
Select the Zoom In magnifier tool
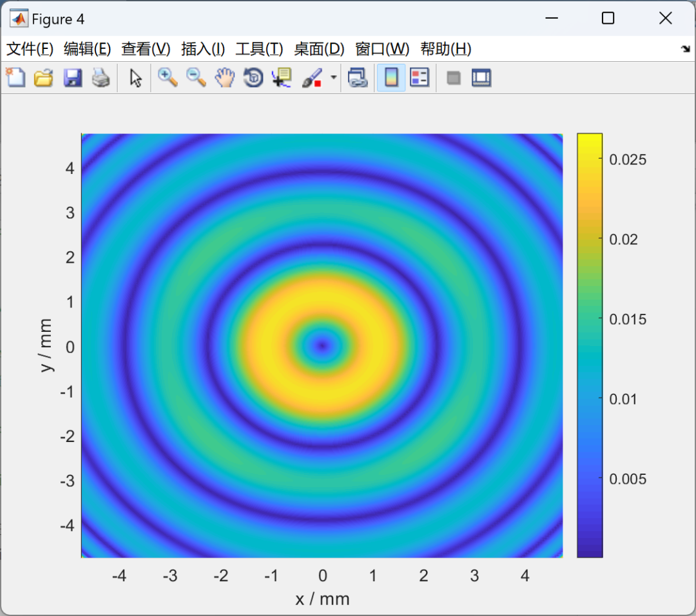(168, 78)
